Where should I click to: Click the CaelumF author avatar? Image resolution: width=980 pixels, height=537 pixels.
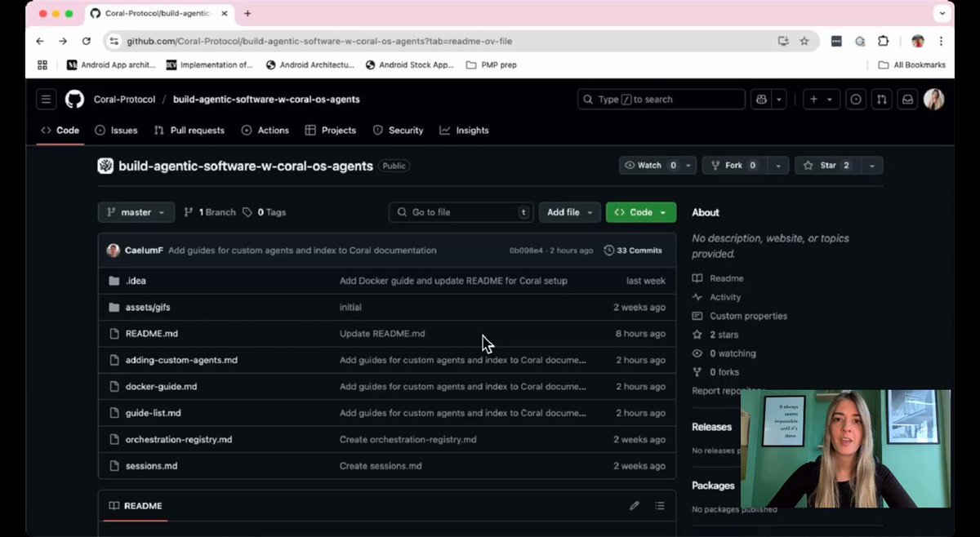click(114, 251)
